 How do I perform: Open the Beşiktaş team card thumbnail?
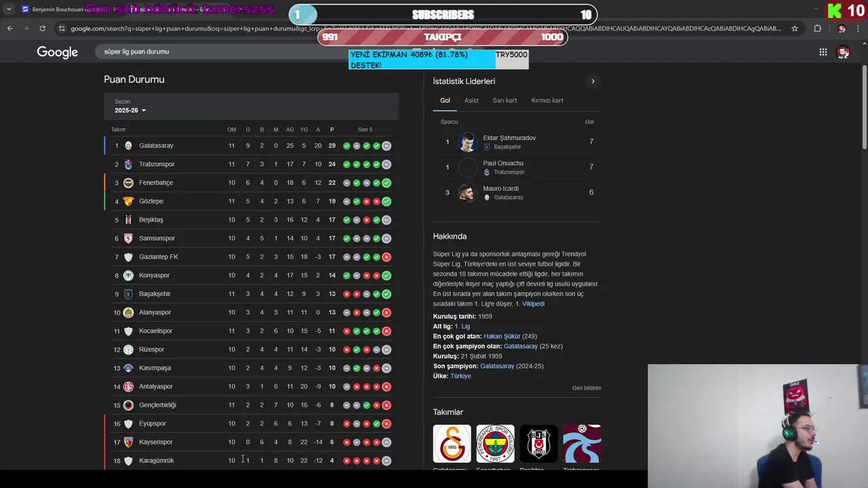pos(538,443)
